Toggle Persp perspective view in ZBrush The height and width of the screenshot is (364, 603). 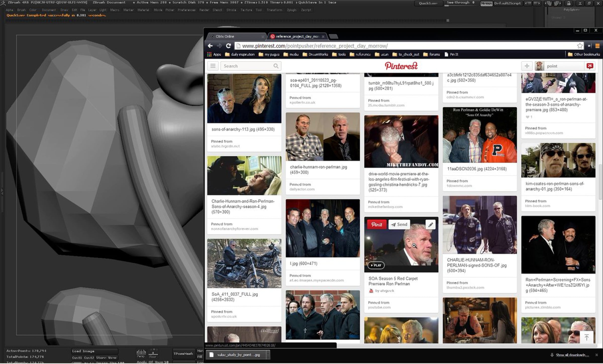[x=141, y=354]
